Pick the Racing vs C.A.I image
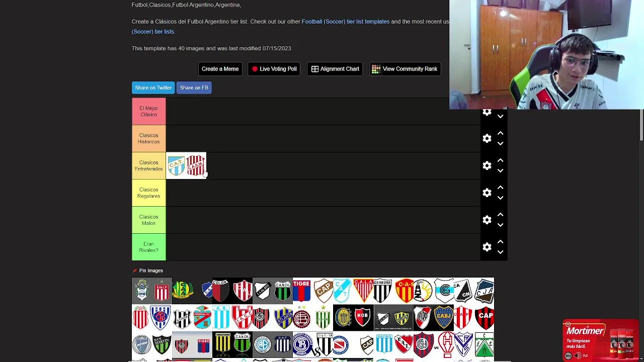This screenshot has height=362, width=644. (x=393, y=345)
